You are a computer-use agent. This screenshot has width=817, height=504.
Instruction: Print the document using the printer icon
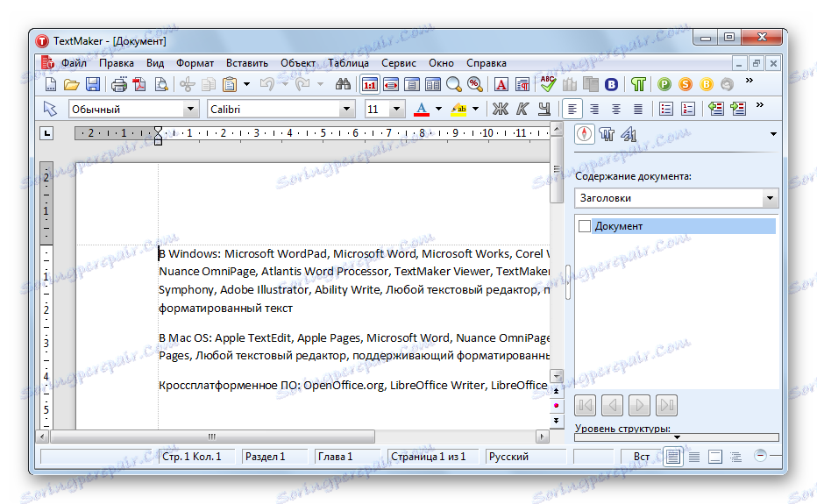click(119, 84)
